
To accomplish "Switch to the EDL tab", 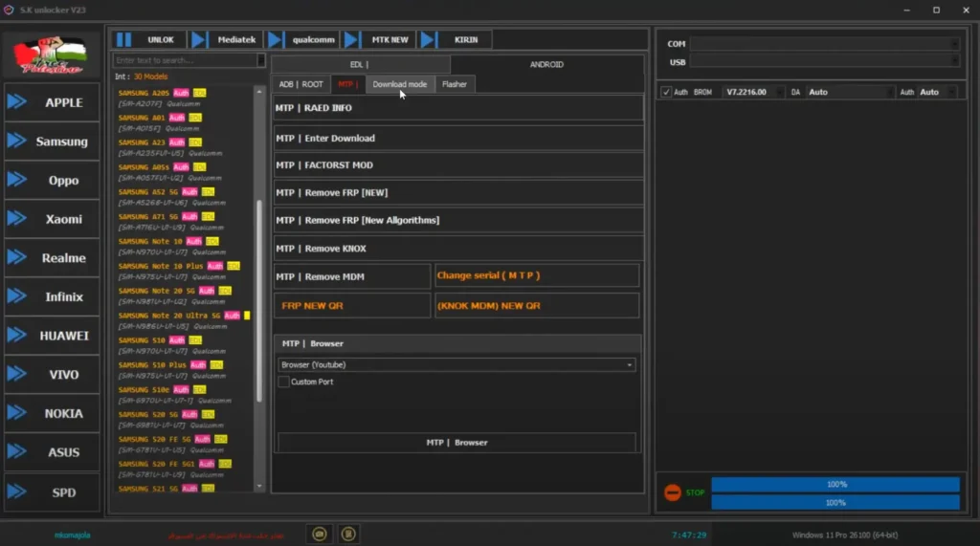I will [x=361, y=64].
